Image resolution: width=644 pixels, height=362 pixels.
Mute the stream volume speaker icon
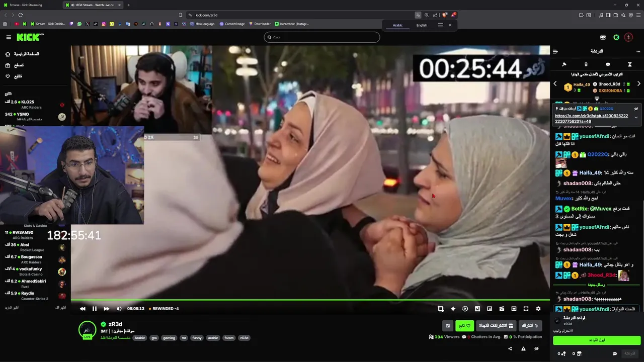119,309
